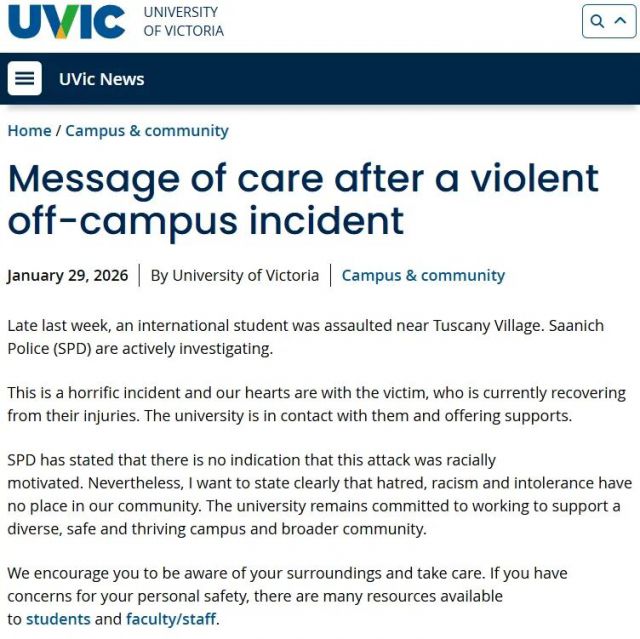Viewport: 640px width, 639px height.
Task: Follow the students resources link
Action: click(58, 619)
